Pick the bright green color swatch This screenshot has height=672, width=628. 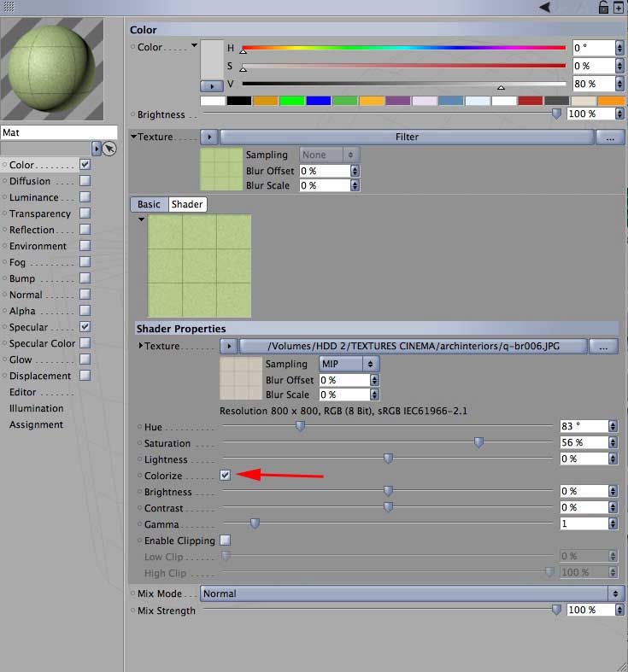[x=291, y=101]
